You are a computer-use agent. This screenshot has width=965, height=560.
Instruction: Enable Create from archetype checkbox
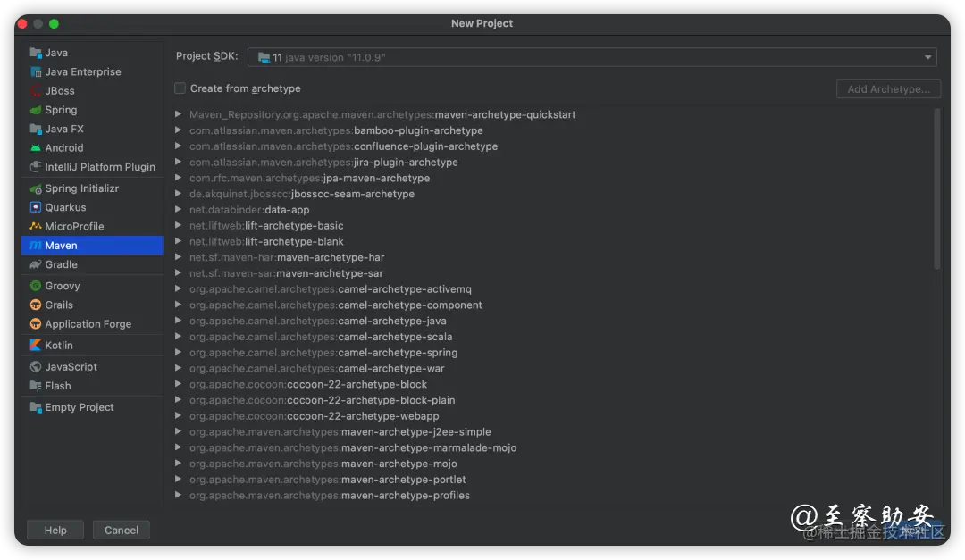180,88
